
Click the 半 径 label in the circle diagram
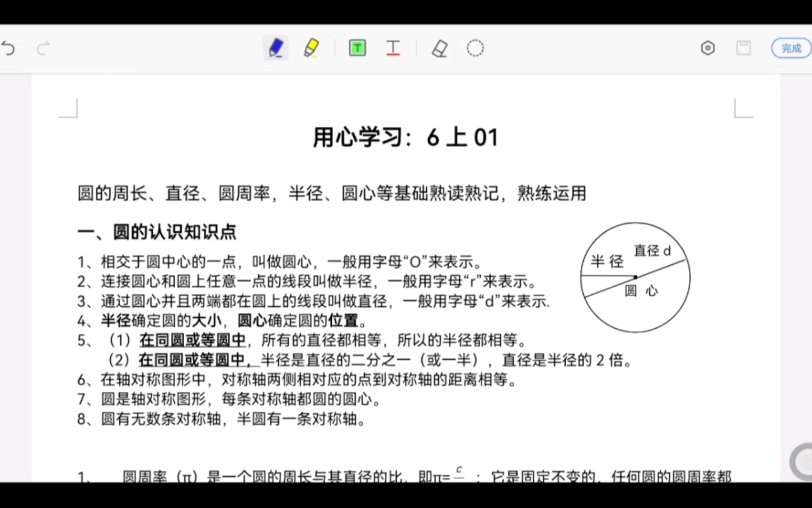pos(607,261)
